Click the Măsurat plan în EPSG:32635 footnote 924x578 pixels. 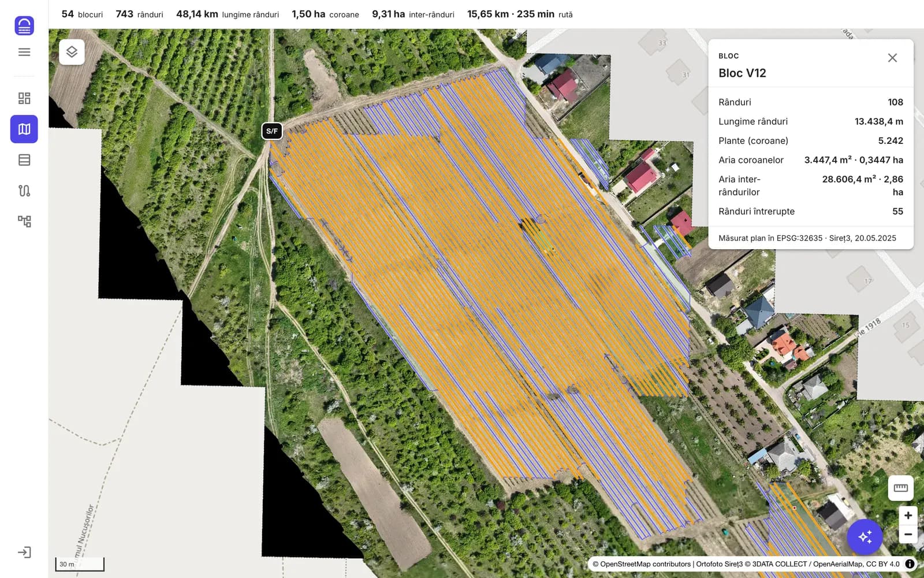807,238
